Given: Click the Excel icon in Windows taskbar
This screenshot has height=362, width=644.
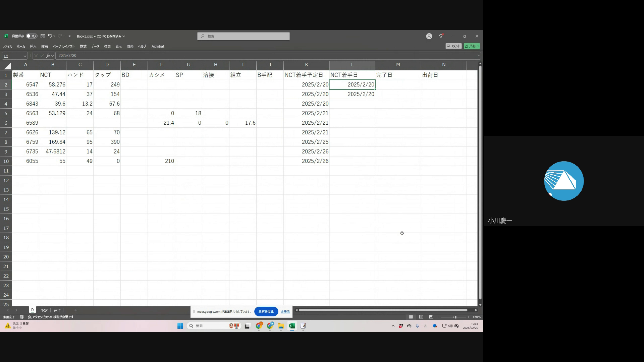Looking at the screenshot, I should [x=292, y=326].
